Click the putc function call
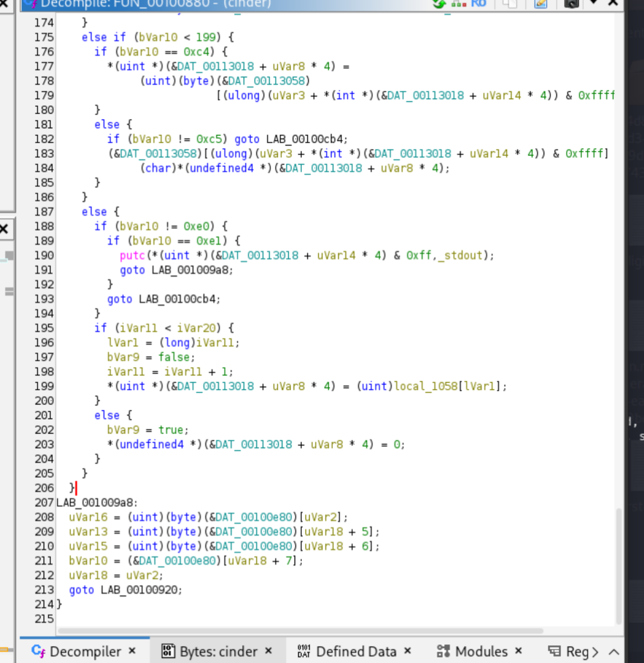Viewport: 644px width, 663px height. (x=132, y=256)
